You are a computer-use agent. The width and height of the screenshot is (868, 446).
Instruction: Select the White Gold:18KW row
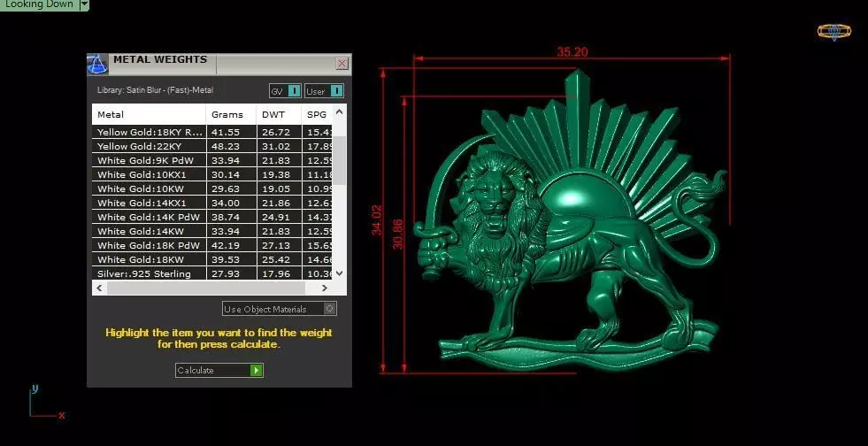click(212, 259)
